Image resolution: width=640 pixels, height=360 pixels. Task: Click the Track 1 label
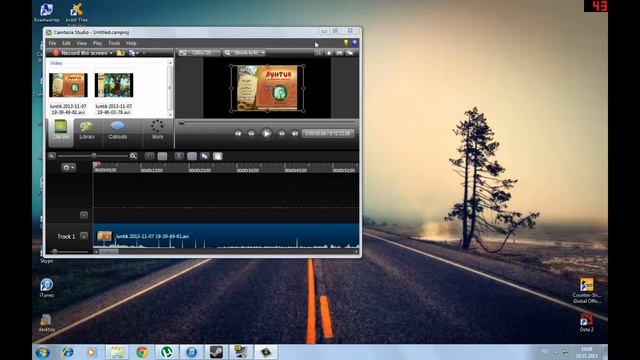[x=66, y=236]
